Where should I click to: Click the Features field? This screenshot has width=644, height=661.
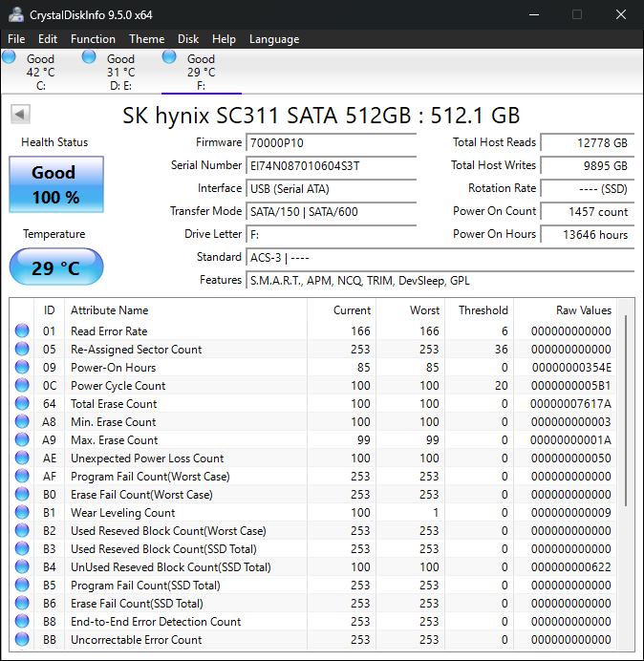click(x=440, y=280)
